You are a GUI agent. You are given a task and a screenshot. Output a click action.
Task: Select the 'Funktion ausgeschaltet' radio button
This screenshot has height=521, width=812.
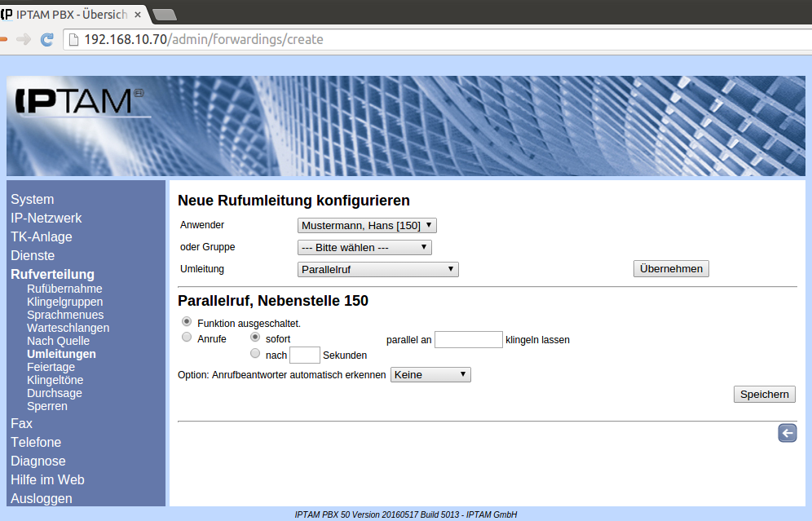tap(187, 322)
